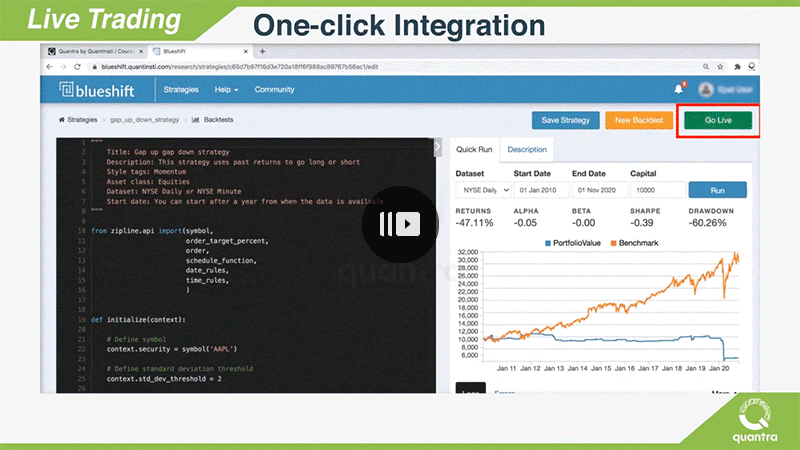This screenshot has width=800, height=450.
Task: Click the Capital input field
Action: pyautogui.click(x=658, y=190)
